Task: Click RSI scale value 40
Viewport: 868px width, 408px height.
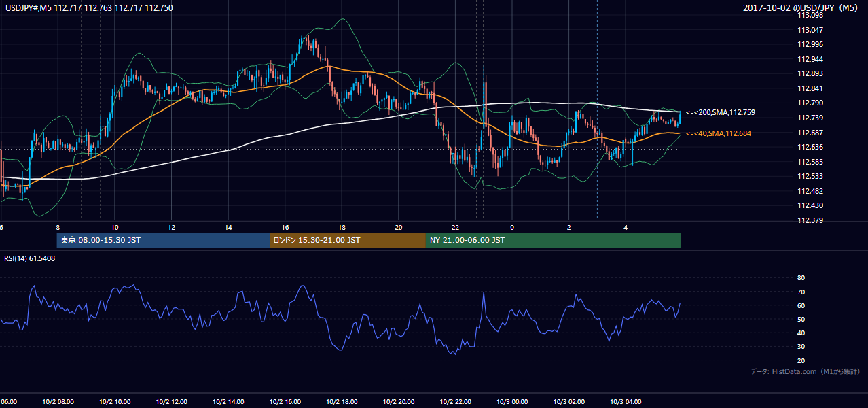Action: [801, 333]
